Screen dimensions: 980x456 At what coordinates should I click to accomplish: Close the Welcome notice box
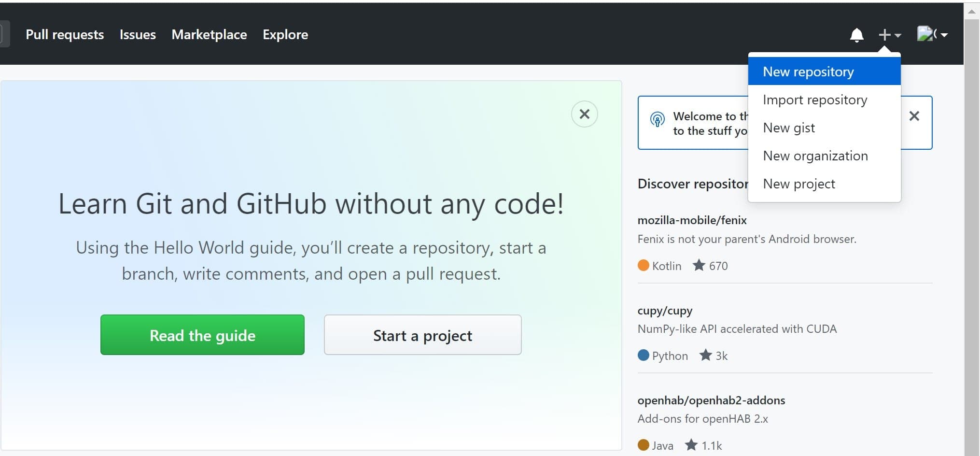914,116
